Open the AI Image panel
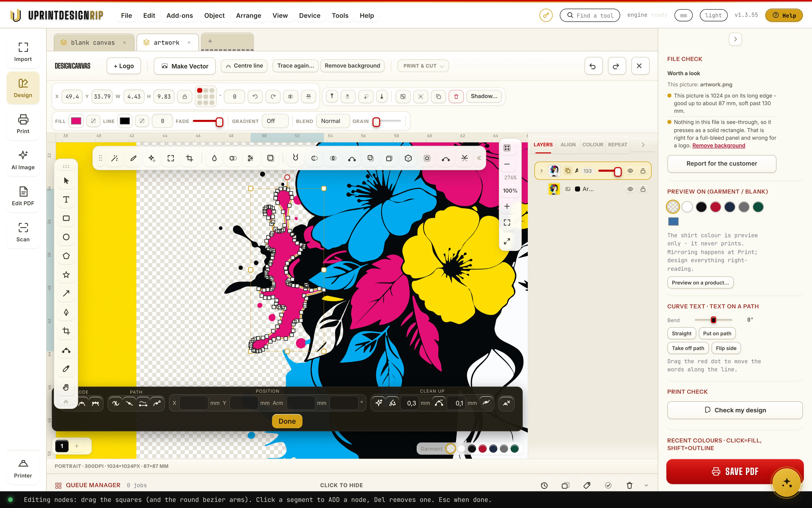This screenshot has width=812, height=508. click(23, 160)
